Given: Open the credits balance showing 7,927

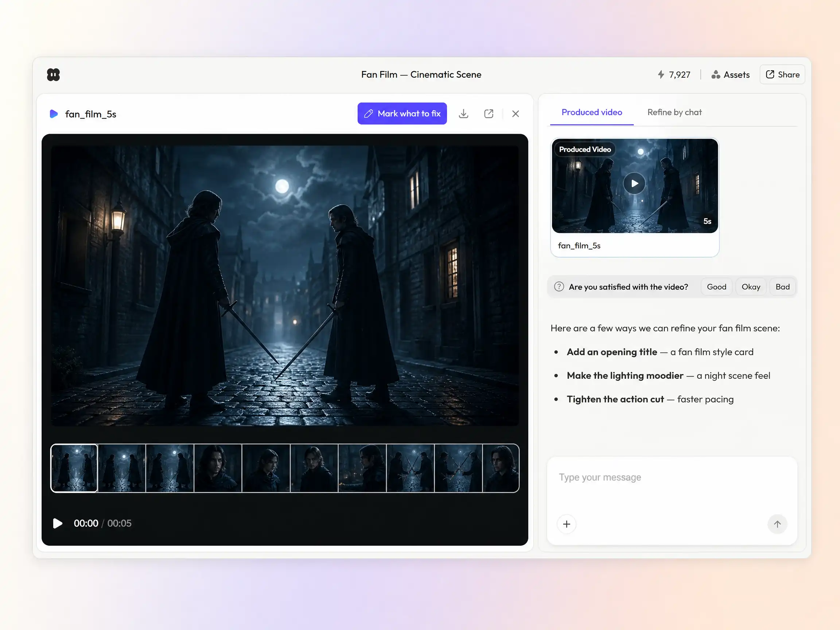Looking at the screenshot, I should [674, 74].
